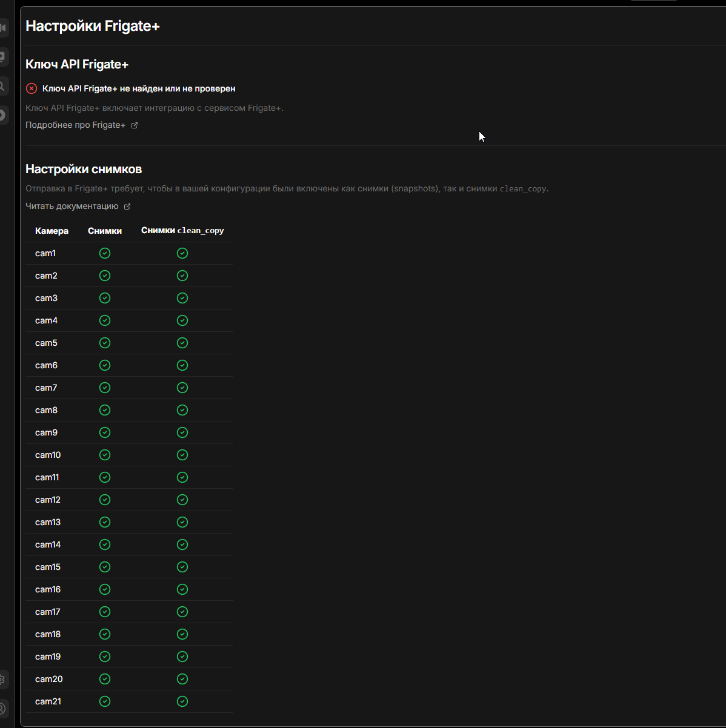726x728 pixels.
Task: Click the red API key error icon
Action: (32, 88)
